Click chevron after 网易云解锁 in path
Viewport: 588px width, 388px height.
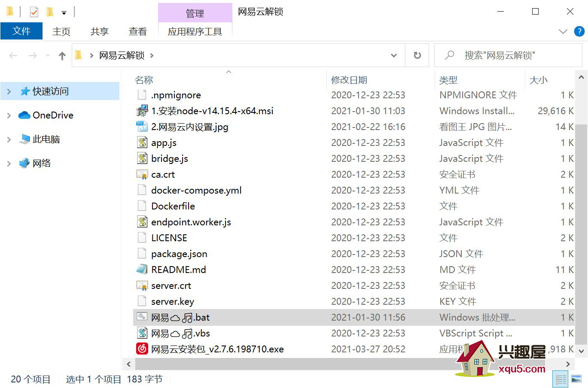tap(152, 55)
